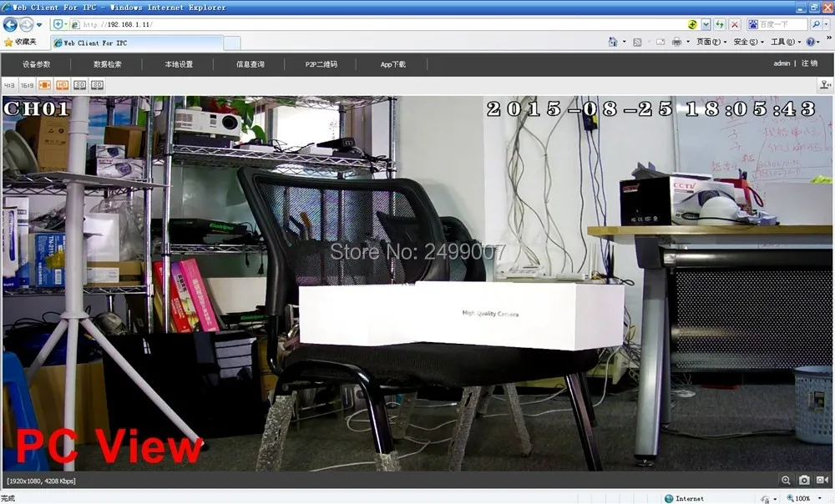The image size is (835, 504).
Task: Click the Internet Explorer title bar icon
Action: click(6, 7)
